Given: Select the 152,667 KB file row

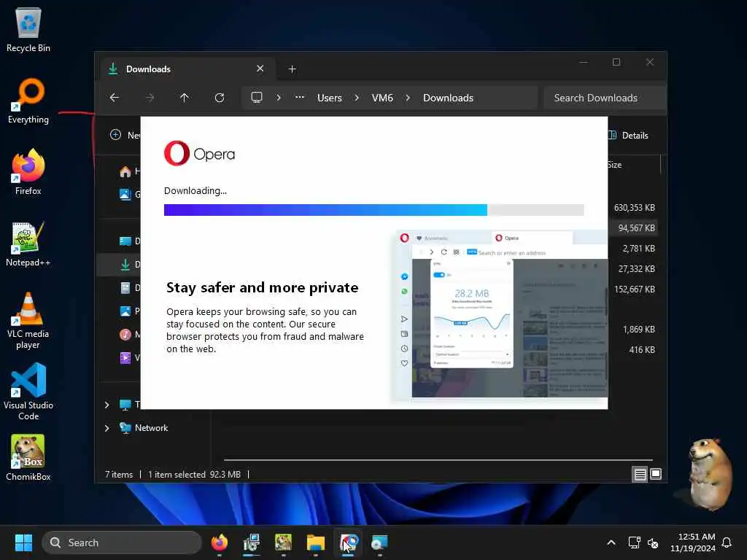Looking at the screenshot, I should click(x=634, y=289).
